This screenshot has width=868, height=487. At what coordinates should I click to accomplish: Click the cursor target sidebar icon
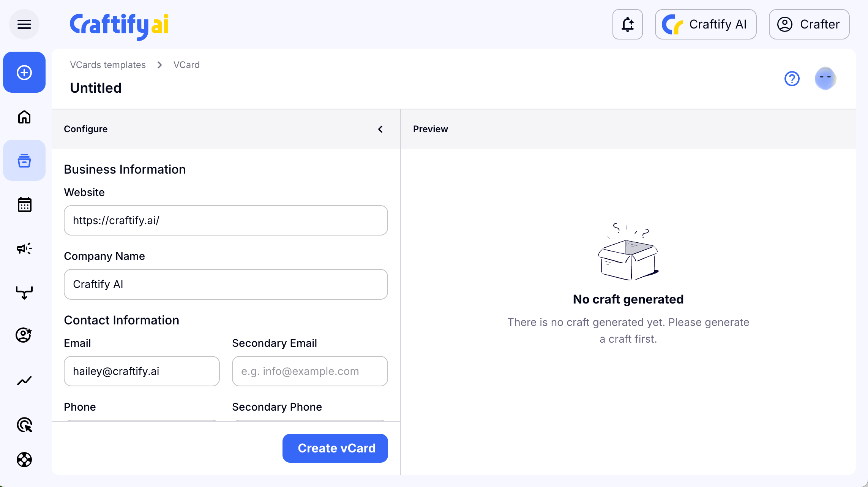[x=24, y=425]
